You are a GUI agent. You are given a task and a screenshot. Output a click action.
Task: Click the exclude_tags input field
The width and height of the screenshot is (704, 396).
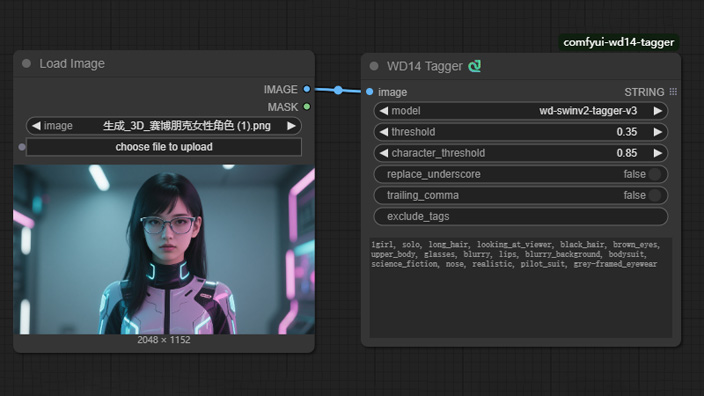pos(520,216)
